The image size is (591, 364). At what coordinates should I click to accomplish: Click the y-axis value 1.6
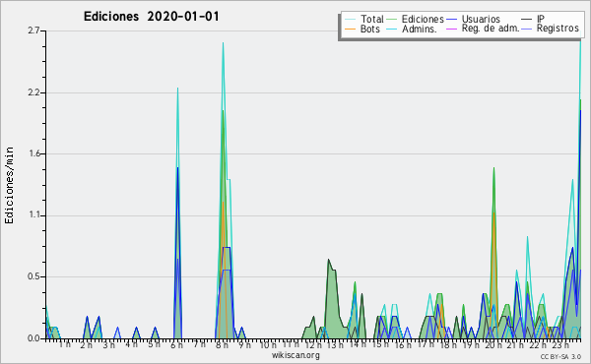(35, 153)
